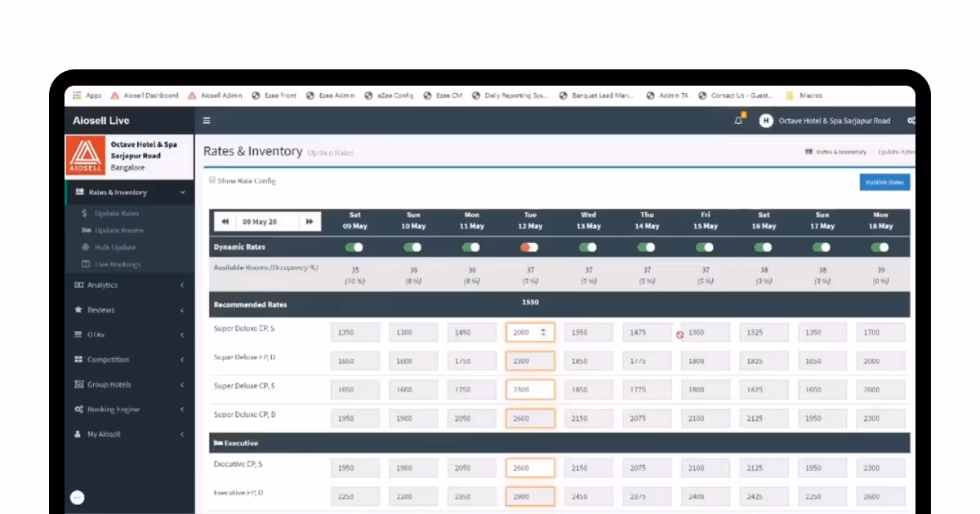Click the Banquet Lead Man bookmark

(597, 95)
